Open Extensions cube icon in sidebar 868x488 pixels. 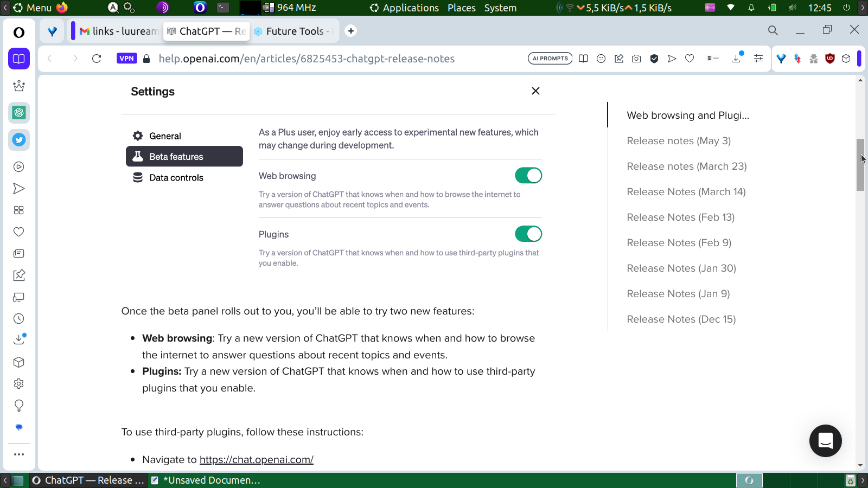pyautogui.click(x=19, y=362)
